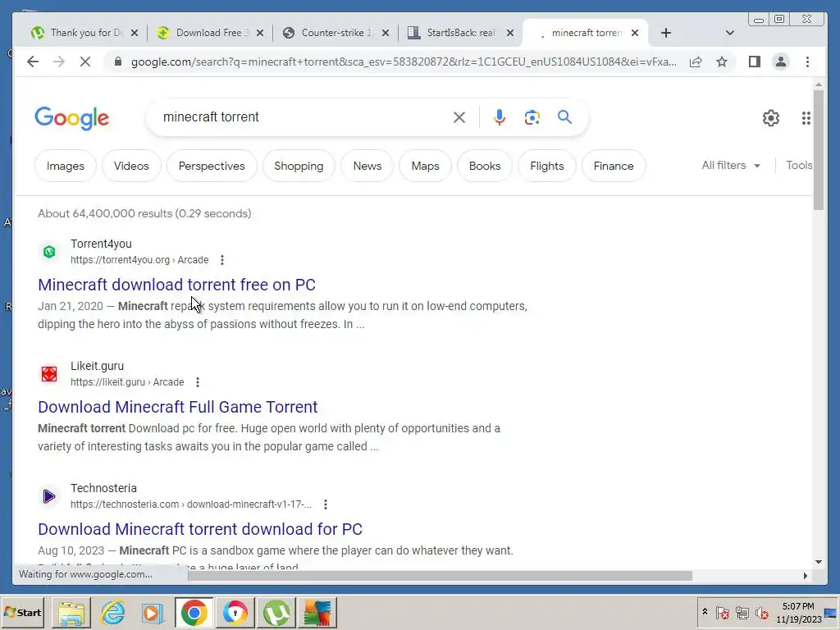Switch to StartIsBack tab

click(455, 33)
